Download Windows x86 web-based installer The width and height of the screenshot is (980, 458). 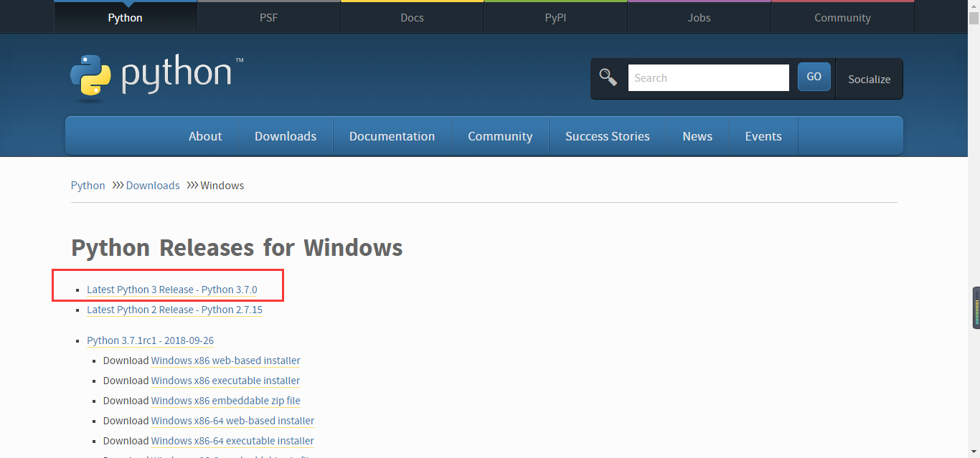pyautogui.click(x=226, y=361)
